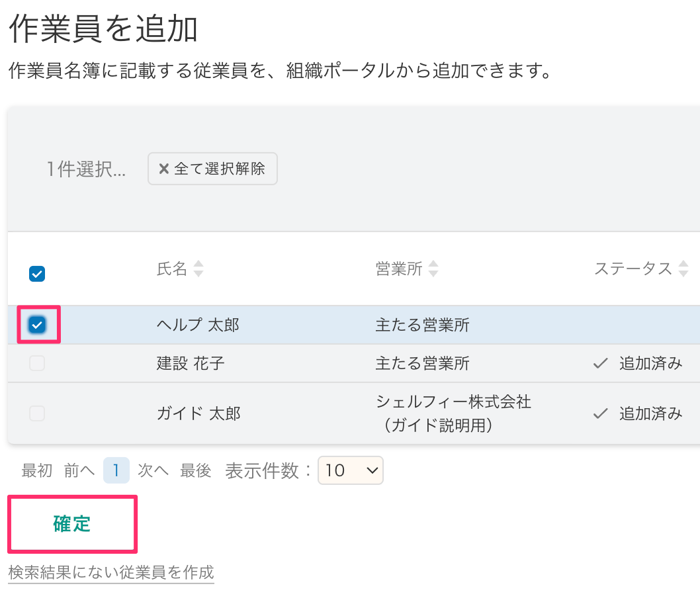This screenshot has height=602, width=700.
Task: Jump to 最初 page
Action: pyautogui.click(x=37, y=471)
